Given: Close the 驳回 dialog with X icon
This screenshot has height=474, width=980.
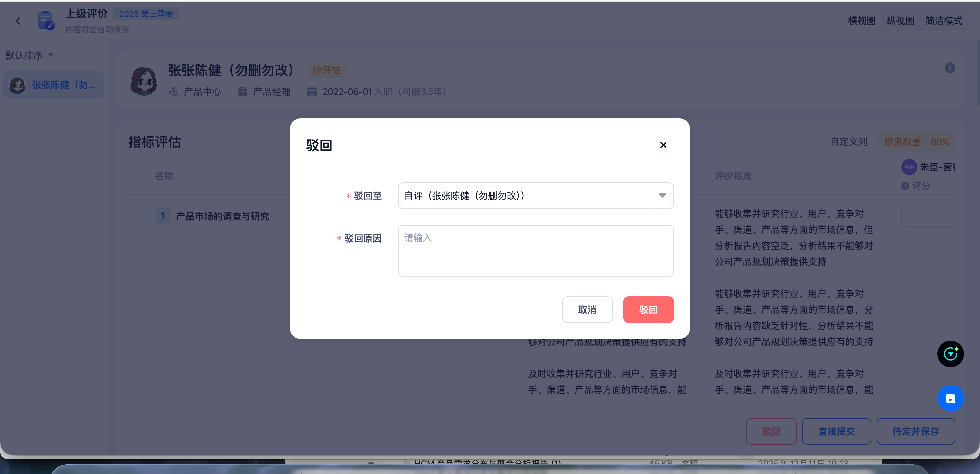Looking at the screenshot, I should 663,145.
